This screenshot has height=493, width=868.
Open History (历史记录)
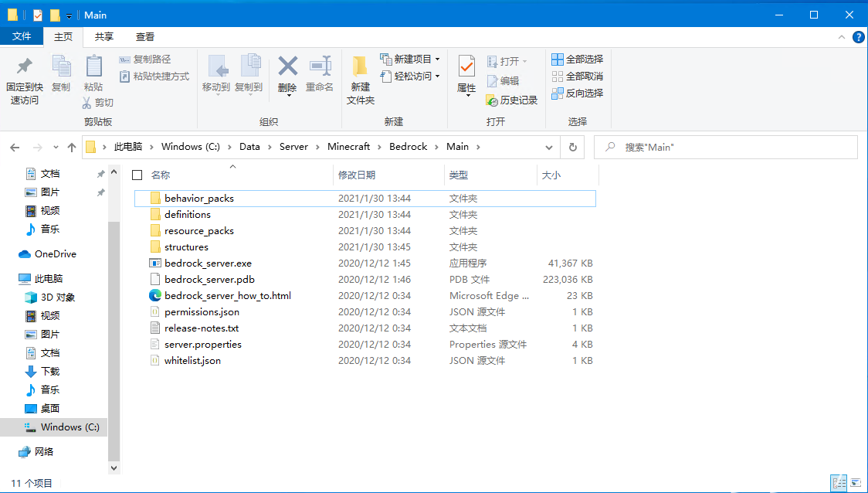coord(512,100)
